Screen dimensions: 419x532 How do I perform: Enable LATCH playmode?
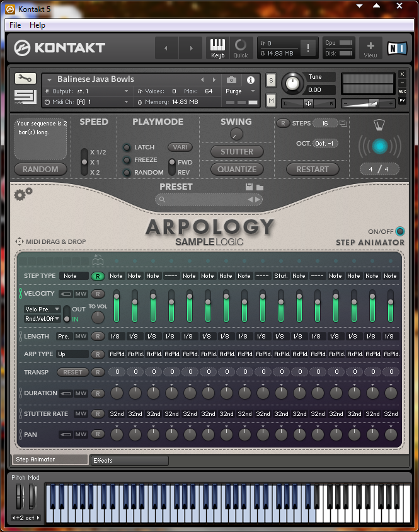tap(127, 147)
